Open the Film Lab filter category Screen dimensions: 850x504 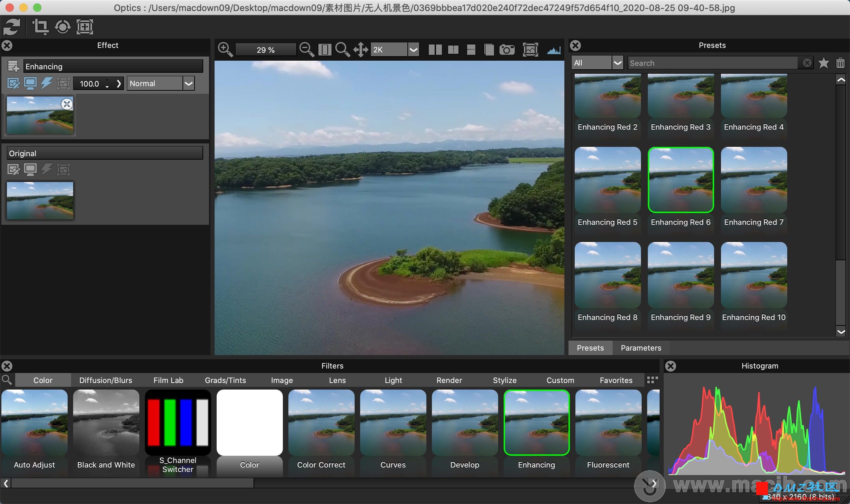tap(168, 380)
